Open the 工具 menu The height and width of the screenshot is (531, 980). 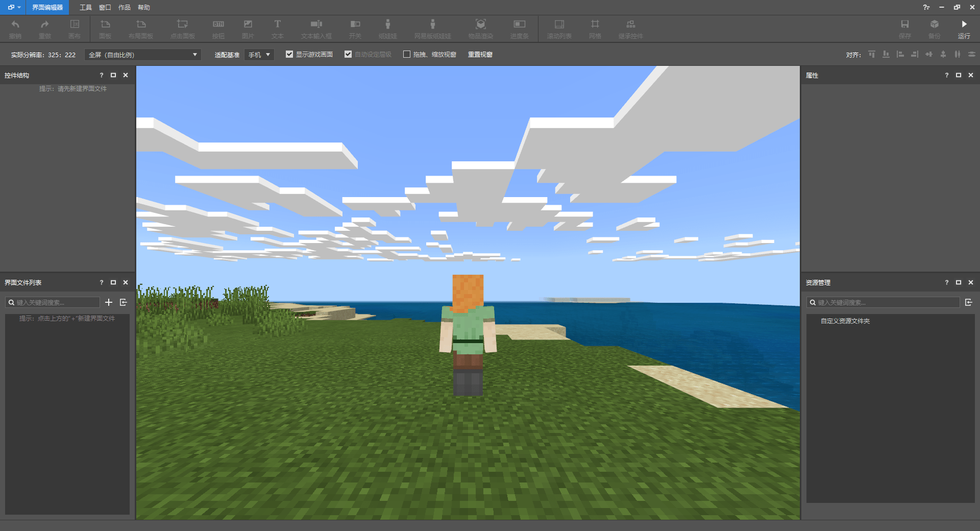coord(86,7)
